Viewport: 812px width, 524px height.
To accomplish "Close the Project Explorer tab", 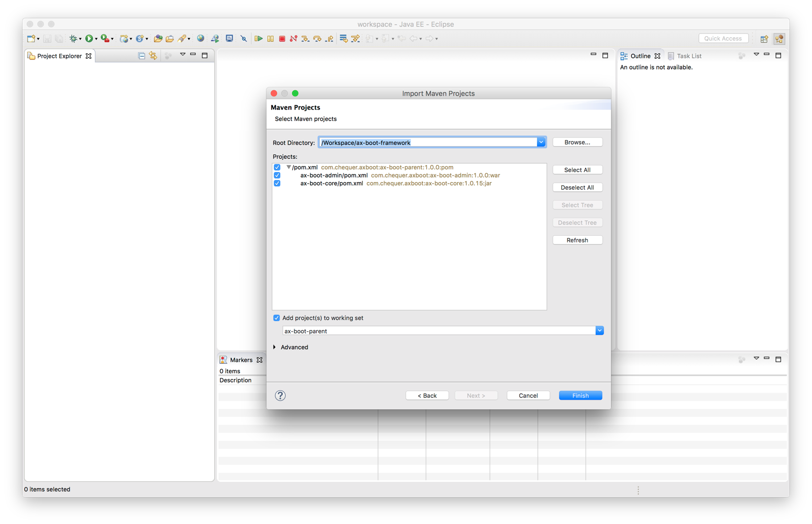I will 89,56.
